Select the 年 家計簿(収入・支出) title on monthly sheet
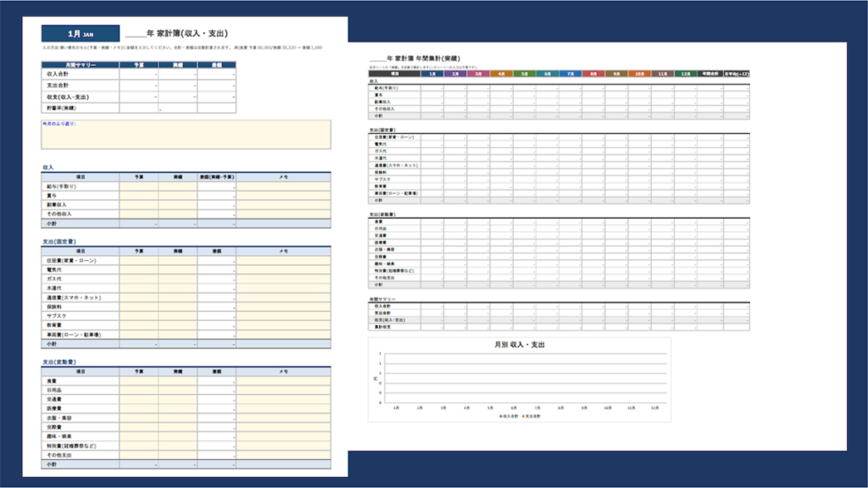Screen dimensions: 868x488 (176, 33)
